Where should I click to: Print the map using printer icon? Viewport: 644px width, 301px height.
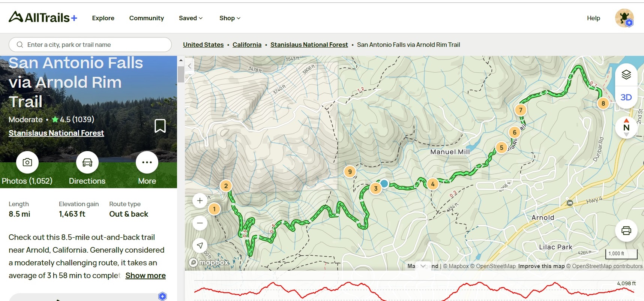[x=626, y=231]
